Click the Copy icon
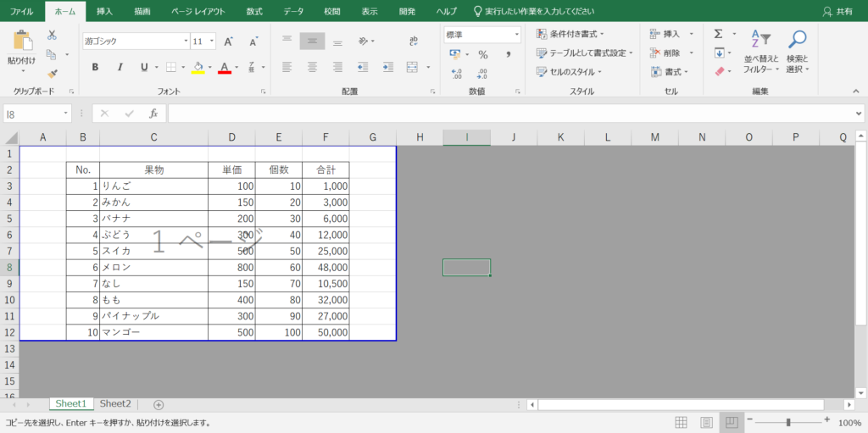This screenshot has height=433, width=868. (x=52, y=54)
